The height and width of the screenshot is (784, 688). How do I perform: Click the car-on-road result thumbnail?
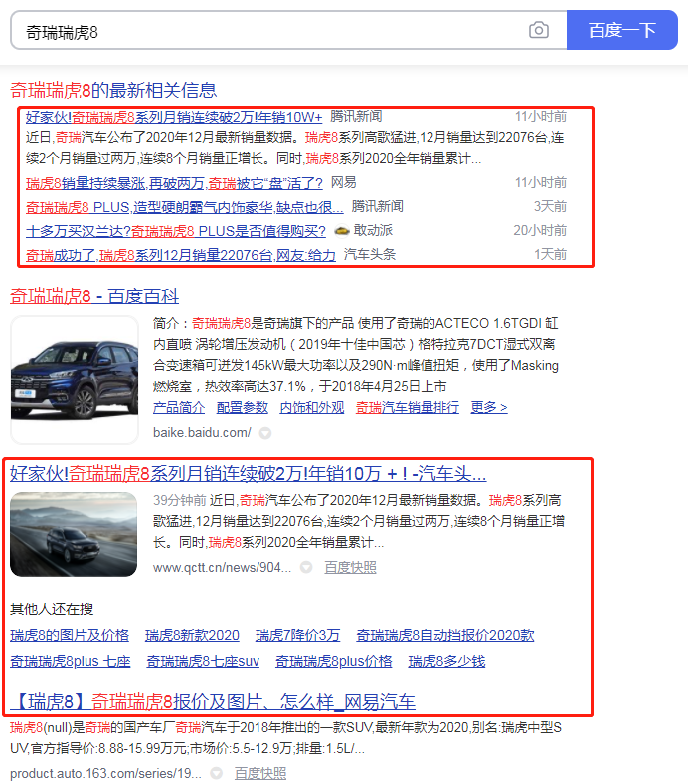click(x=74, y=534)
